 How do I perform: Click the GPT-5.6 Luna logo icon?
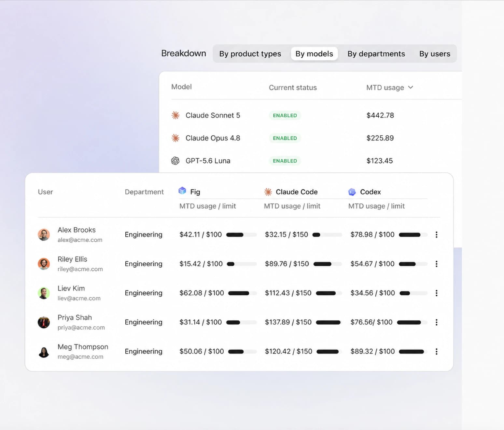pyautogui.click(x=175, y=161)
